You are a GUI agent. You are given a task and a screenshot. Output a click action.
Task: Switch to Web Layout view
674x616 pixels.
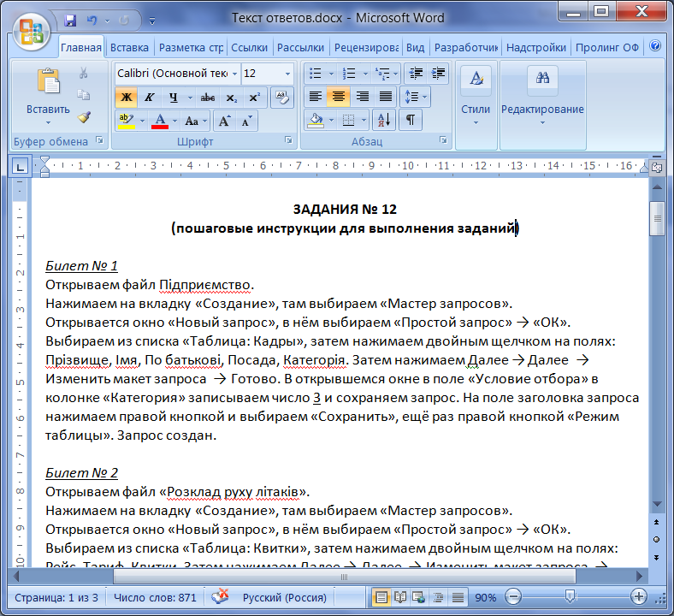(418, 597)
